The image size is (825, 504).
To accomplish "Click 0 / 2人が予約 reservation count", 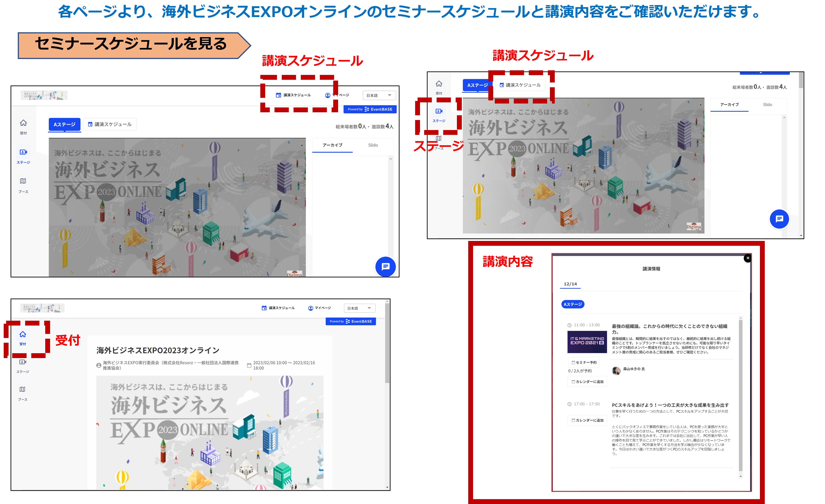I will [x=579, y=371].
